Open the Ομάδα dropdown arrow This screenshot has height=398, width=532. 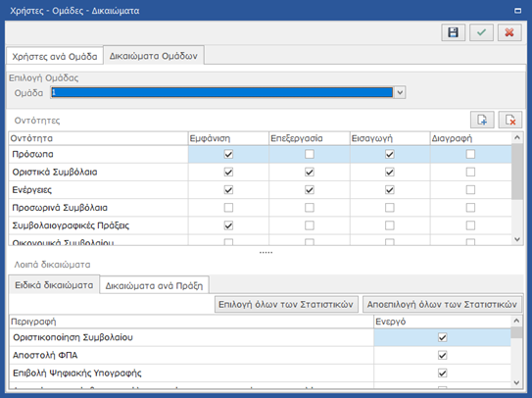(400, 92)
